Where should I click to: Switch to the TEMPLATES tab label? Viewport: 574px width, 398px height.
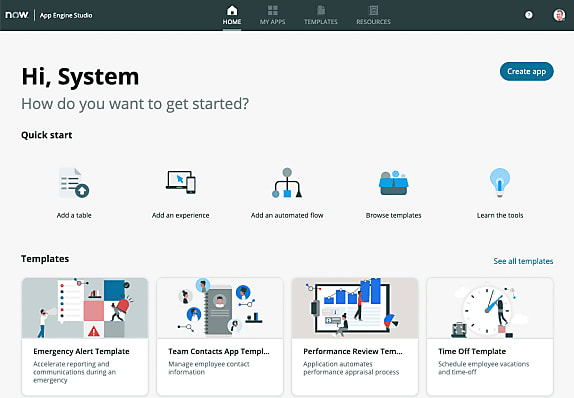tap(321, 22)
